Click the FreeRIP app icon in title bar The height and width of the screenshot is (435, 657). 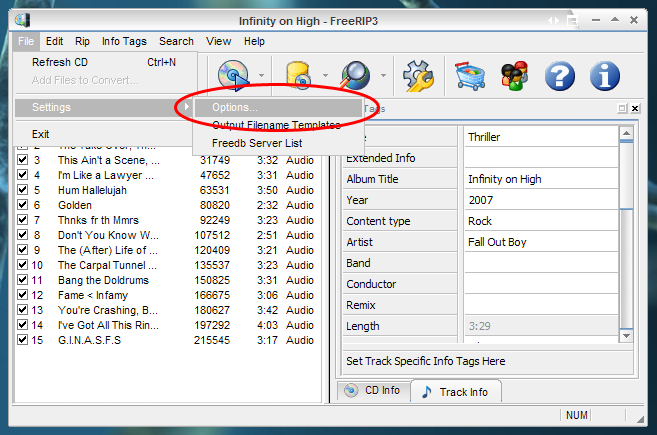point(23,20)
